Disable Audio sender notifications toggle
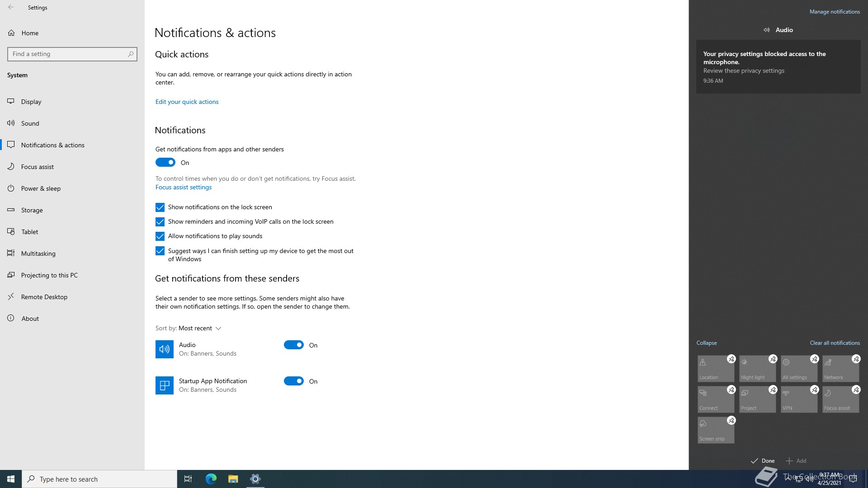868x488 pixels. click(294, 345)
